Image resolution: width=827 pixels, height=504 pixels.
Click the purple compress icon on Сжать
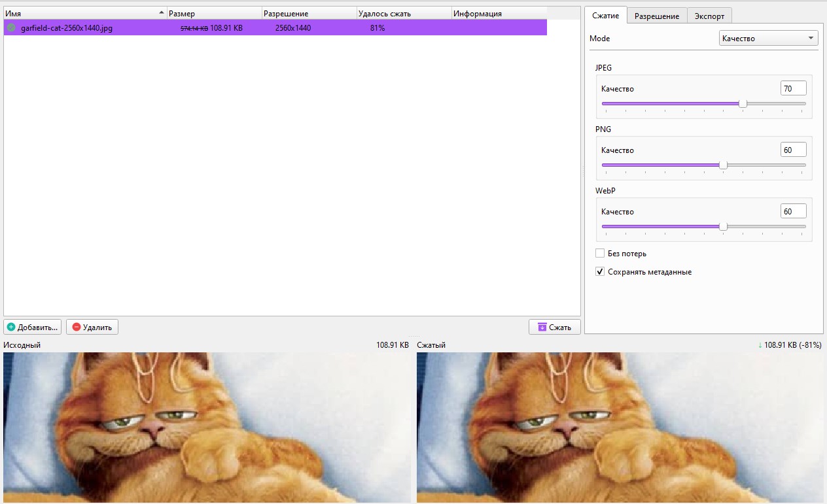(x=542, y=327)
